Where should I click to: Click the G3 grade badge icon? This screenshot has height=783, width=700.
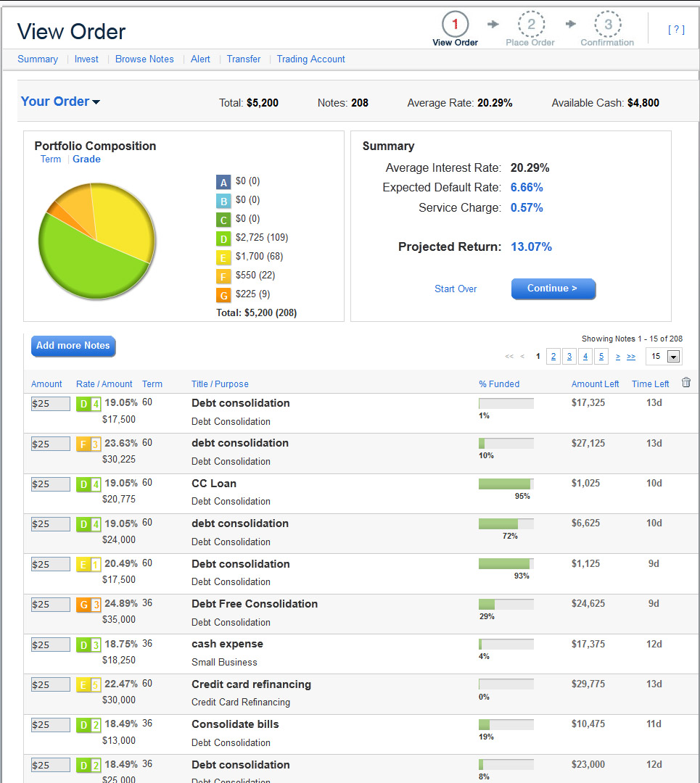tap(88, 605)
